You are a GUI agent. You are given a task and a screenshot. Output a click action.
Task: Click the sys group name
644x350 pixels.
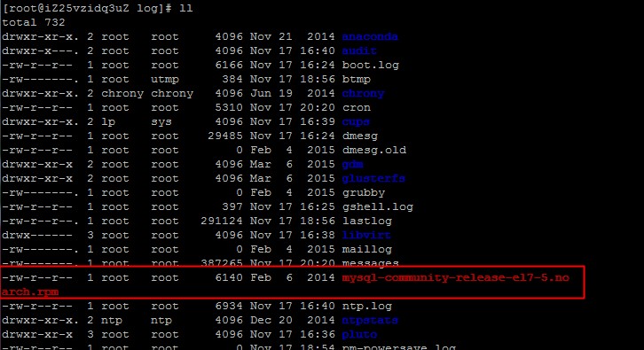(161, 122)
